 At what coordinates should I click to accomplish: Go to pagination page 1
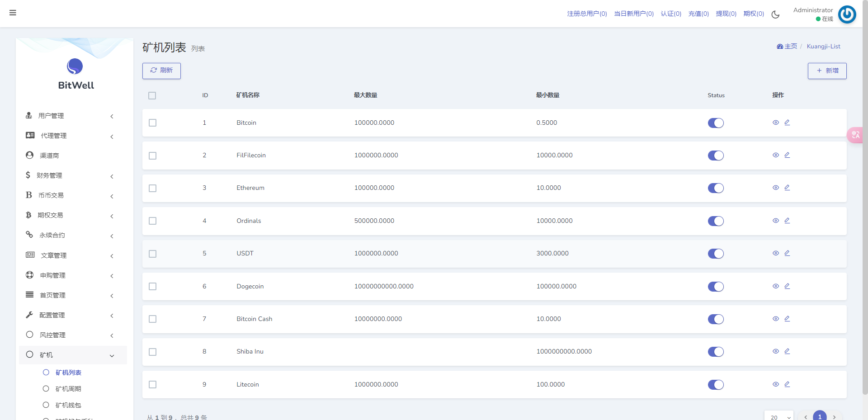[820, 416]
